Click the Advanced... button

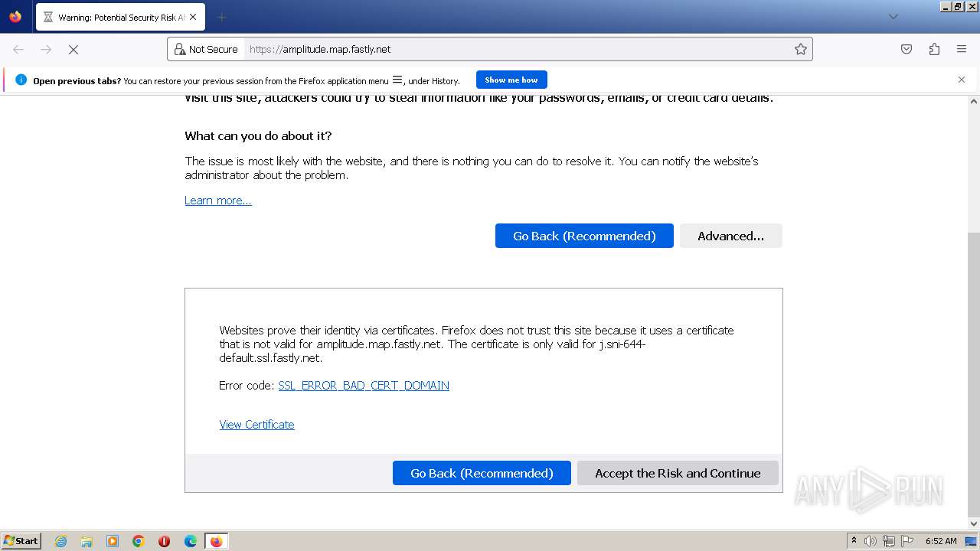(730, 236)
